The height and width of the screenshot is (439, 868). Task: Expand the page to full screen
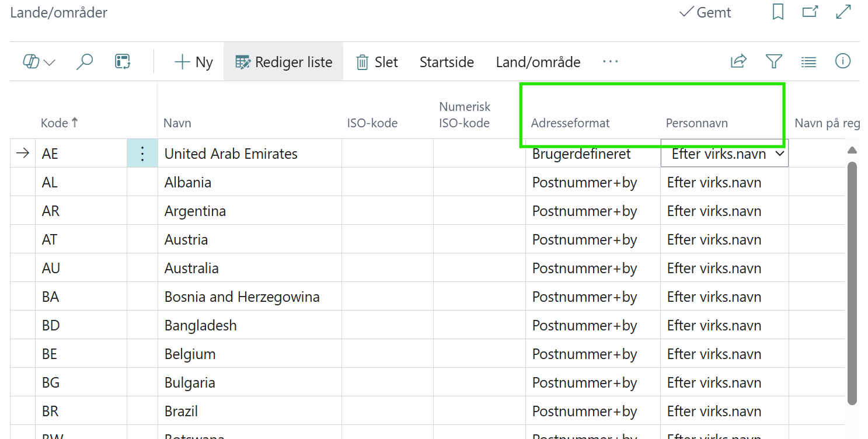point(843,12)
